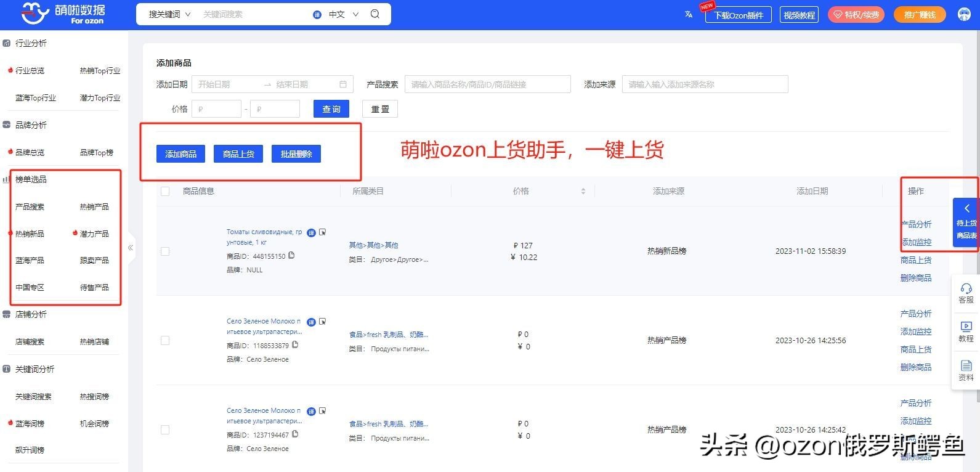Screen dimensions: 980x472
Task: Go to 店铺搜索 in the sidebar
Action: click(x=30, y=342)
